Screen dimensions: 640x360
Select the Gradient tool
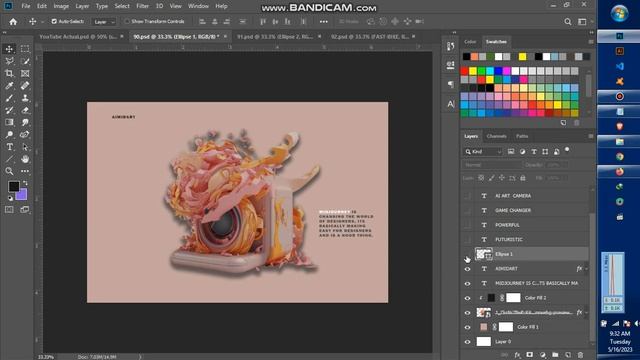coord(9,122)
